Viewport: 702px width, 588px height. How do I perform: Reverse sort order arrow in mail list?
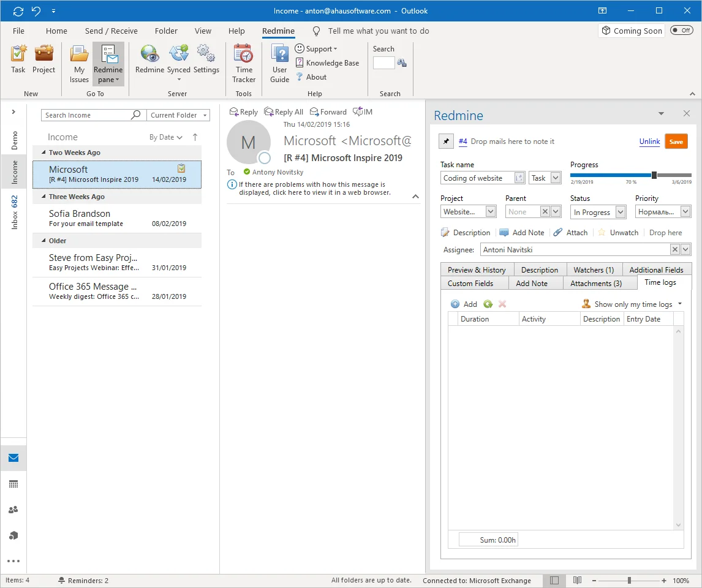pos(195,137)
